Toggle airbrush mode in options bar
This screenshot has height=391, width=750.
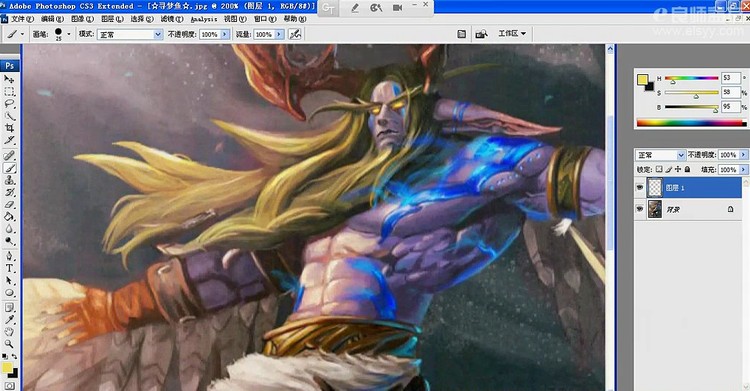295,34
